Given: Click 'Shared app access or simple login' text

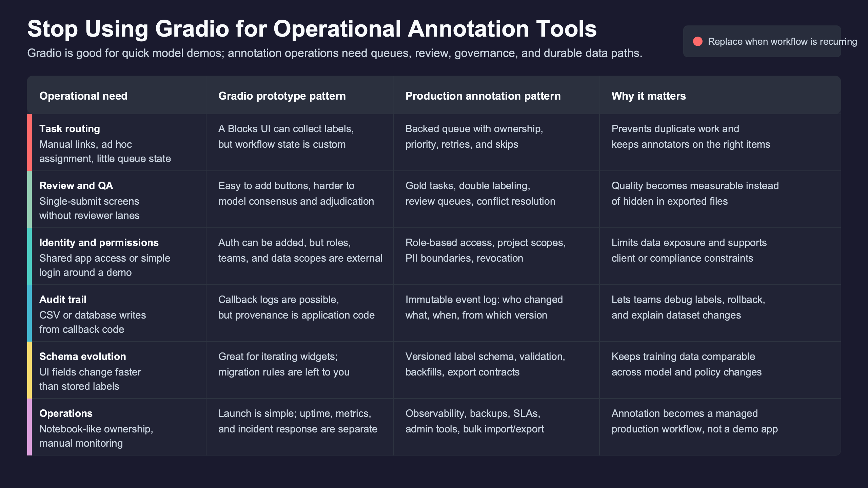Looking at the screenshot, I should point(105,265).
